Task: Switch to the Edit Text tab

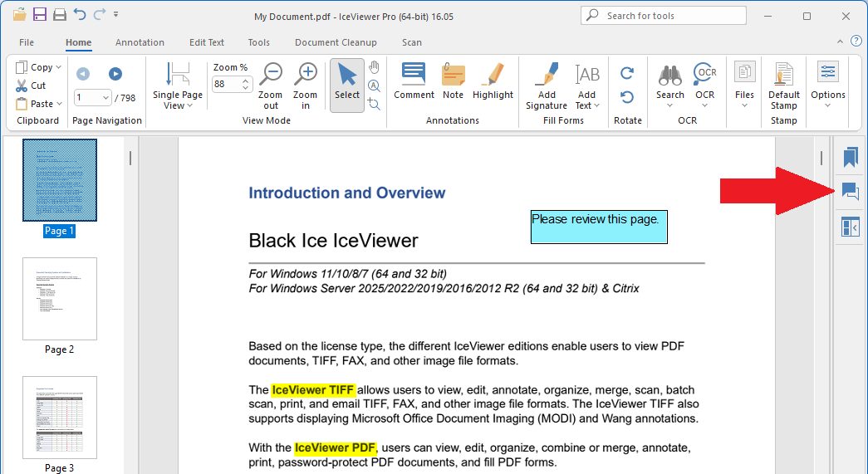Action: click(x=207, y=42)
